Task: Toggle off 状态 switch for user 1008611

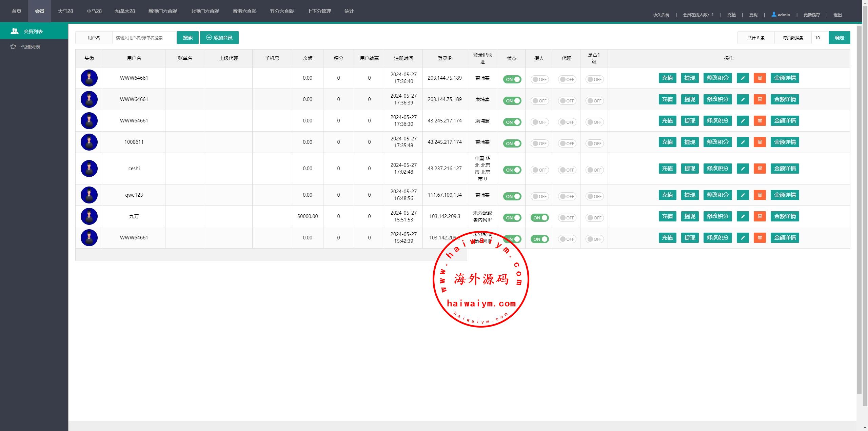Action: pos(512,143)
